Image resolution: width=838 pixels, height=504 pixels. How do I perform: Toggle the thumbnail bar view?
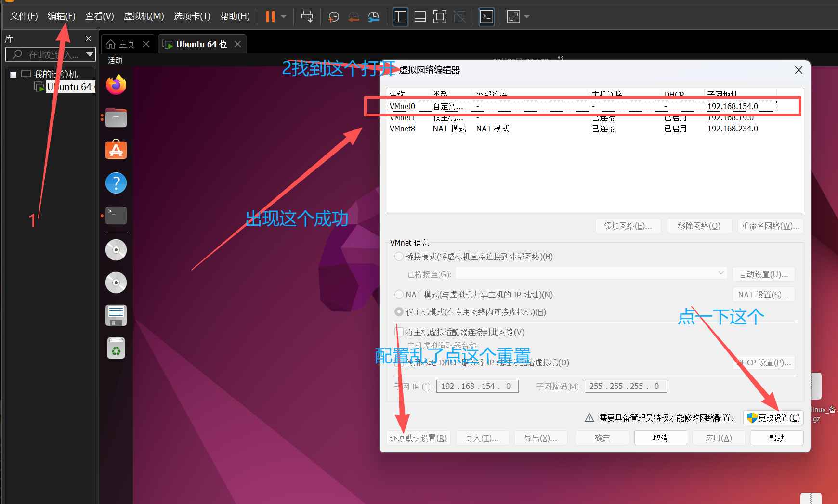coord(420,17)
